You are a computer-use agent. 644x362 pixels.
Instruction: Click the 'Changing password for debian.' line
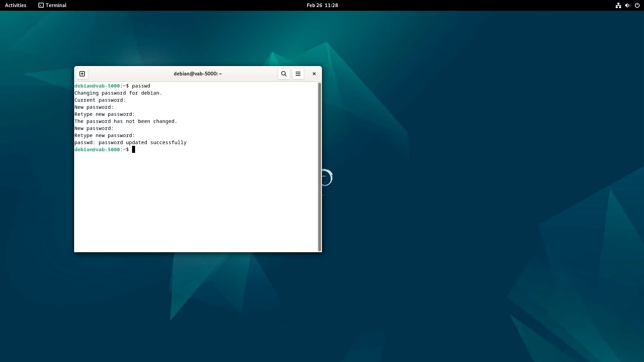(118, 93)
